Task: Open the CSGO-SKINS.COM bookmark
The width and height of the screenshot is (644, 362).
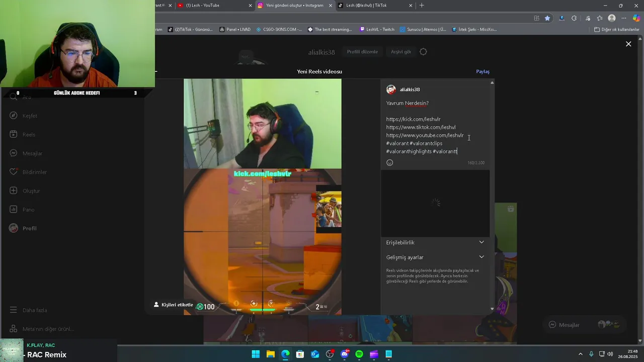Action: click(279, 29)
